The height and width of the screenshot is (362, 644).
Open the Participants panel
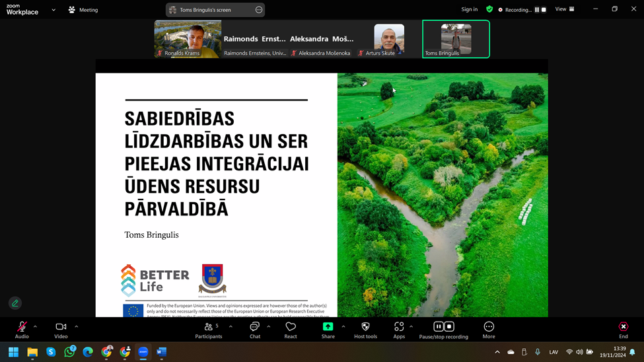point(209,330)
